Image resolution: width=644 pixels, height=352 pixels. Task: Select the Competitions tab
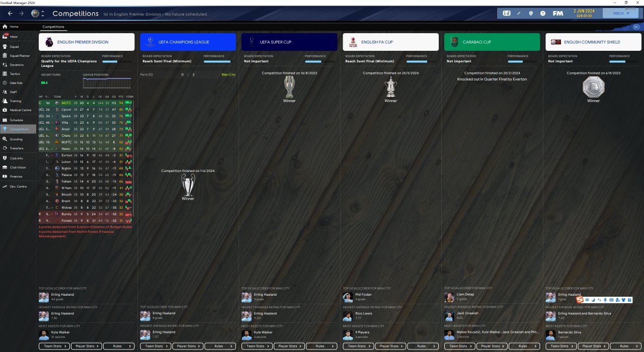(x=53, y=27)
